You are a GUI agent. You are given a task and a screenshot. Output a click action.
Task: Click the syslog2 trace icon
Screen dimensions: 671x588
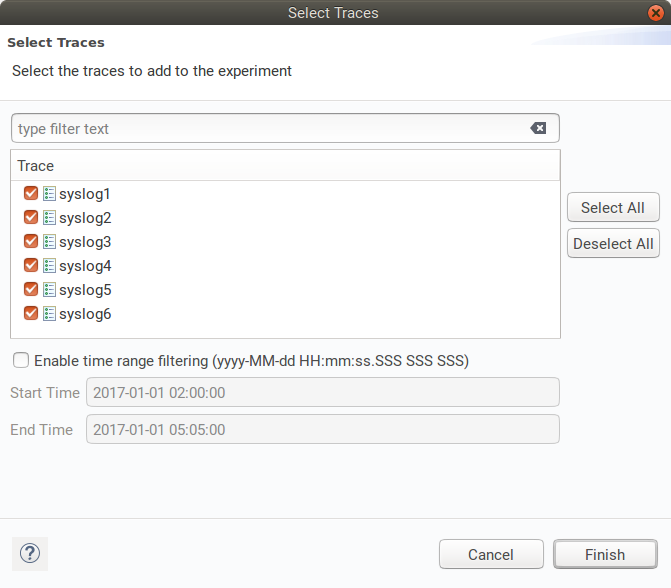[x=49, y=218]
